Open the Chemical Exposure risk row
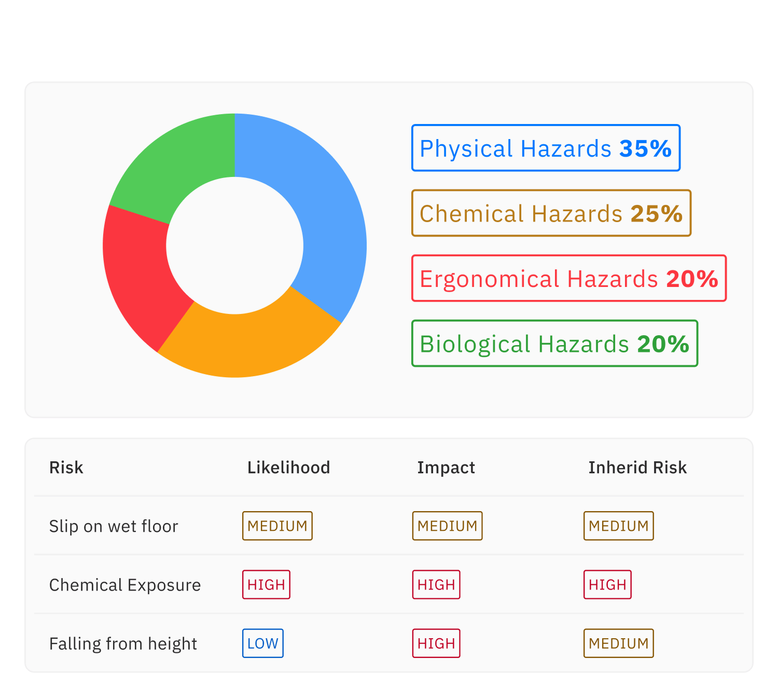The image size is (778, 700). [x=125, y=585]
